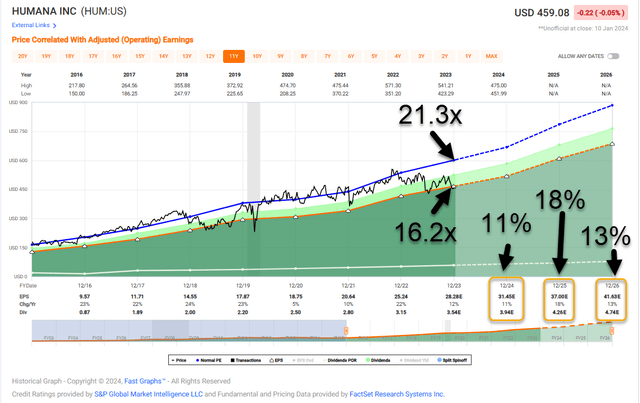Click the 2017 year column header
This screenshot has width=640, height=403.
pyautogui.click(x=129, y=75)
